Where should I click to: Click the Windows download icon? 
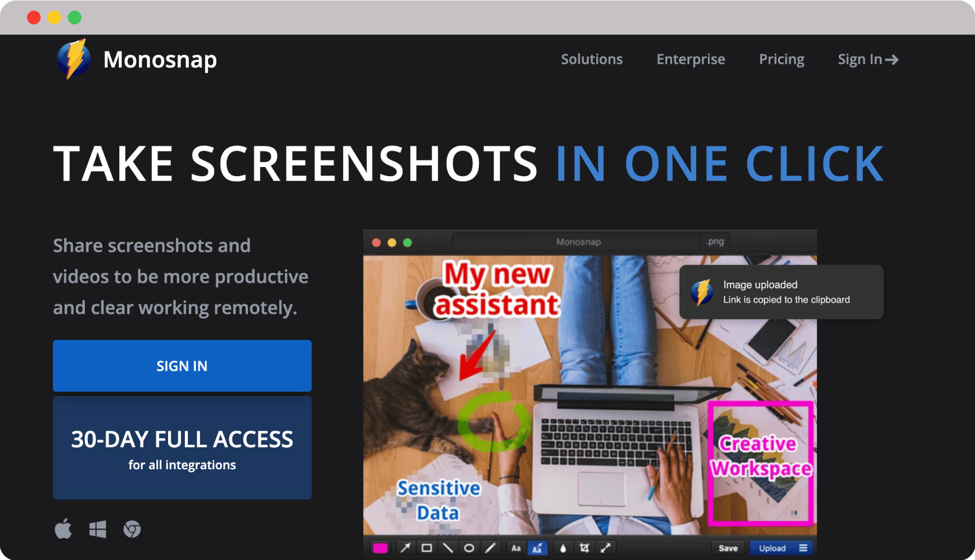tap(97, 529)
